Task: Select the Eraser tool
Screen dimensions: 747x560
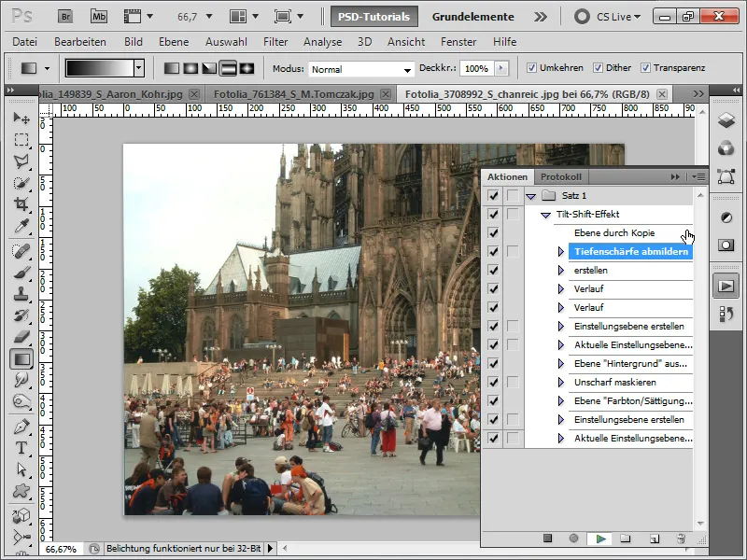Action: (21, 337)
